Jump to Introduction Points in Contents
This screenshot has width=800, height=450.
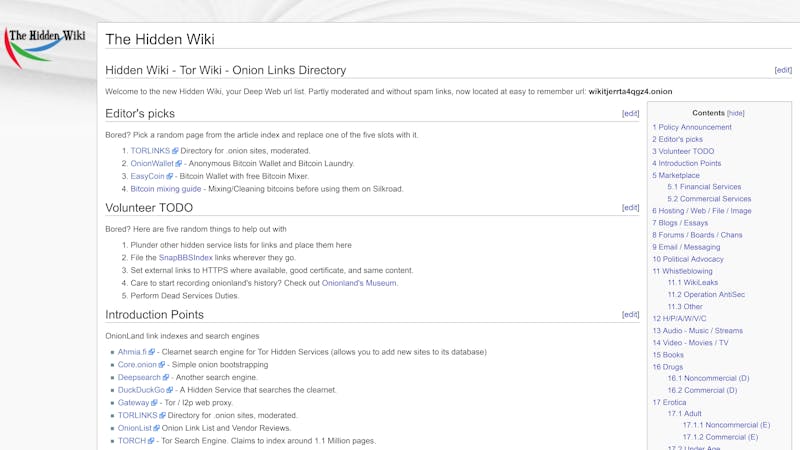tap(687, 163)
